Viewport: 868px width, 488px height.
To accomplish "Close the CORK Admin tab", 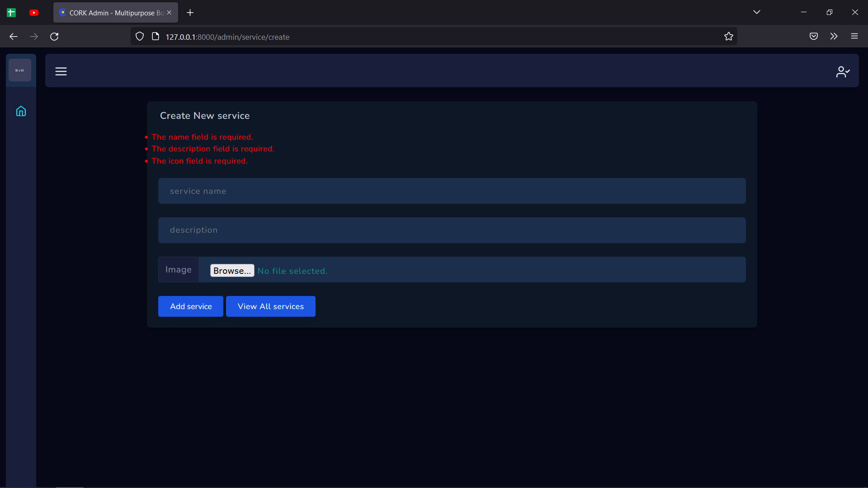I will point(169,13).
